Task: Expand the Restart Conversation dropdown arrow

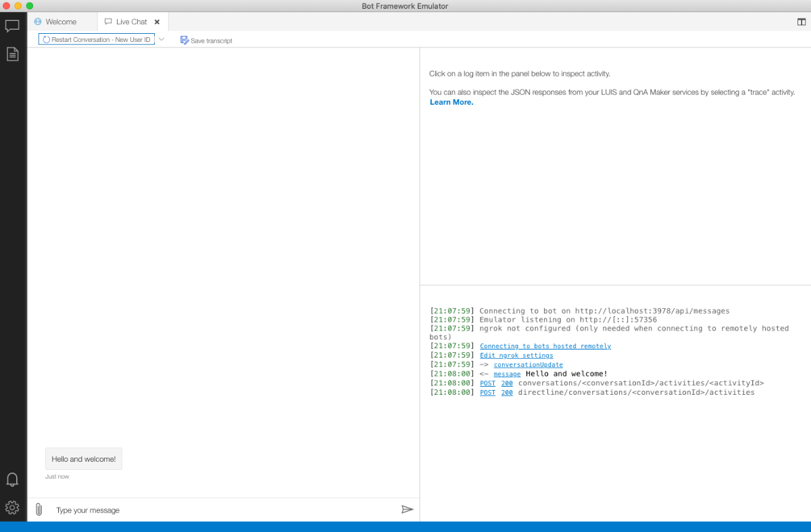Action: tap(162, 39)
